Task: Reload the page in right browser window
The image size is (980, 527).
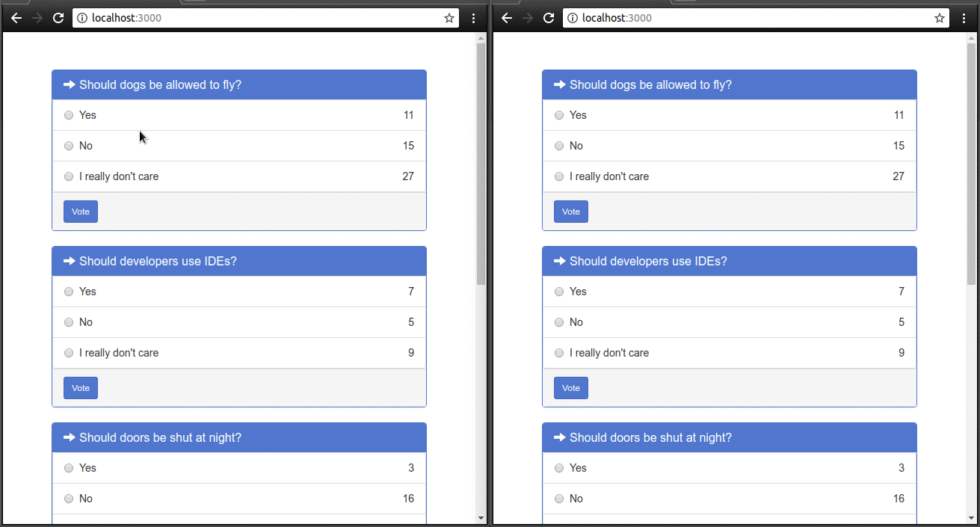Action: click(x=549, y=18)
